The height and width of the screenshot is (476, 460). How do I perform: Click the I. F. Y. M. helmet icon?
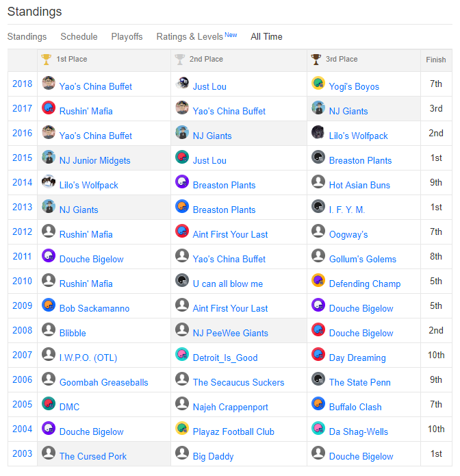(x=318, y=206)
